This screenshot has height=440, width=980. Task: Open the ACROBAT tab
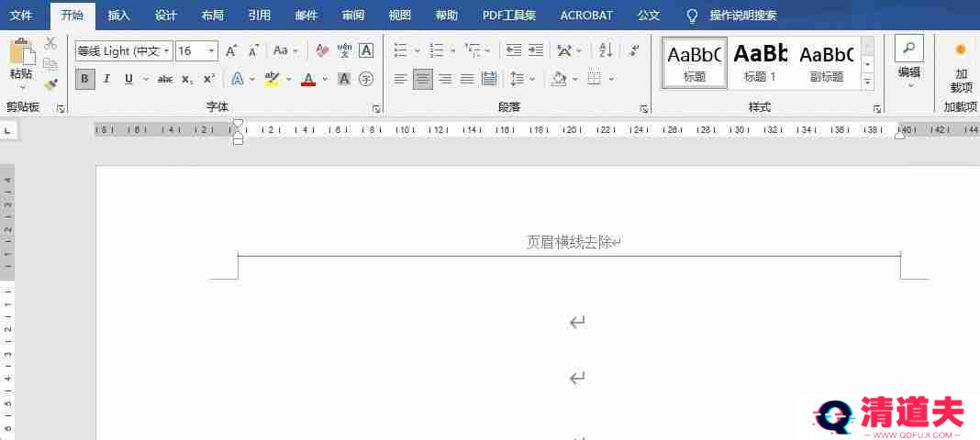click(x=586, y=16)
